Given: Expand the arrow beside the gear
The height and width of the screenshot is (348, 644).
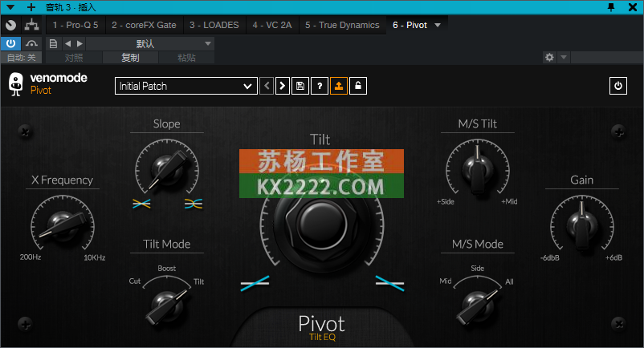Looking at the screenshot, I should [564, 58].
